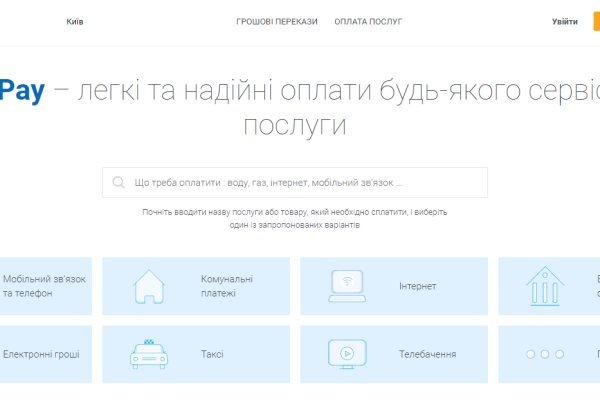The height and width of the screenshot is (400, 600).
Task: Open the Київ city selector
Action: 75,21
